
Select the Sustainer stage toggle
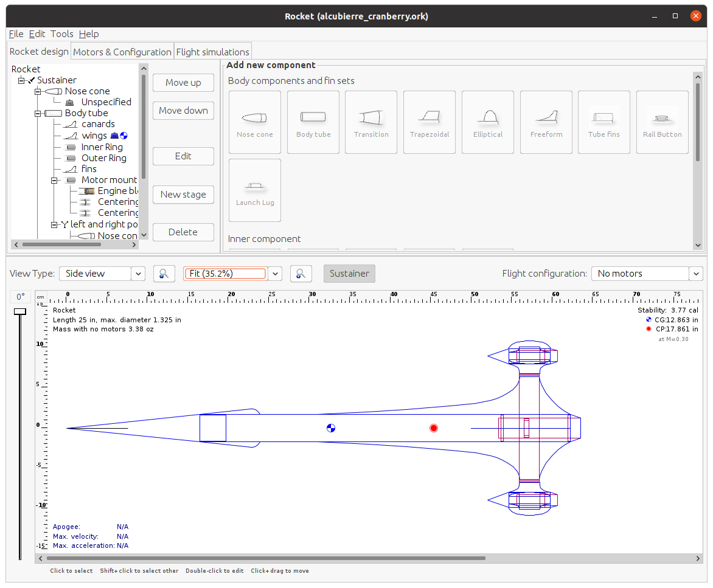click(349, 273)
